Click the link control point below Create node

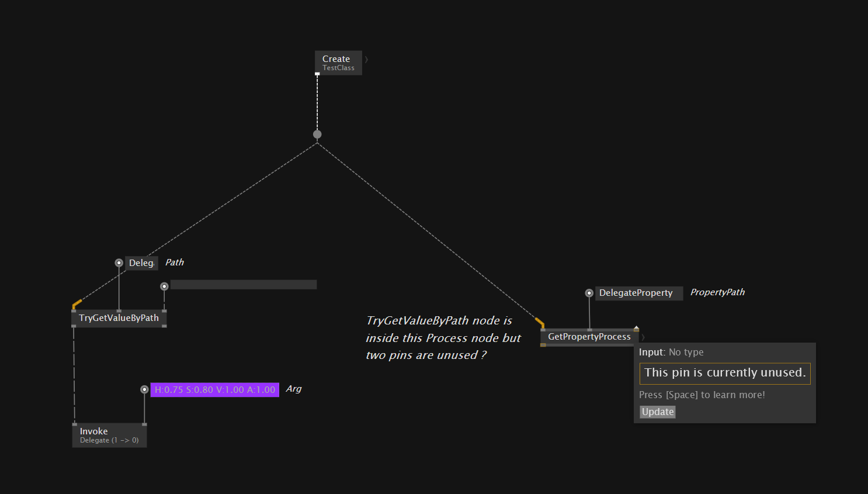[317, 134]
